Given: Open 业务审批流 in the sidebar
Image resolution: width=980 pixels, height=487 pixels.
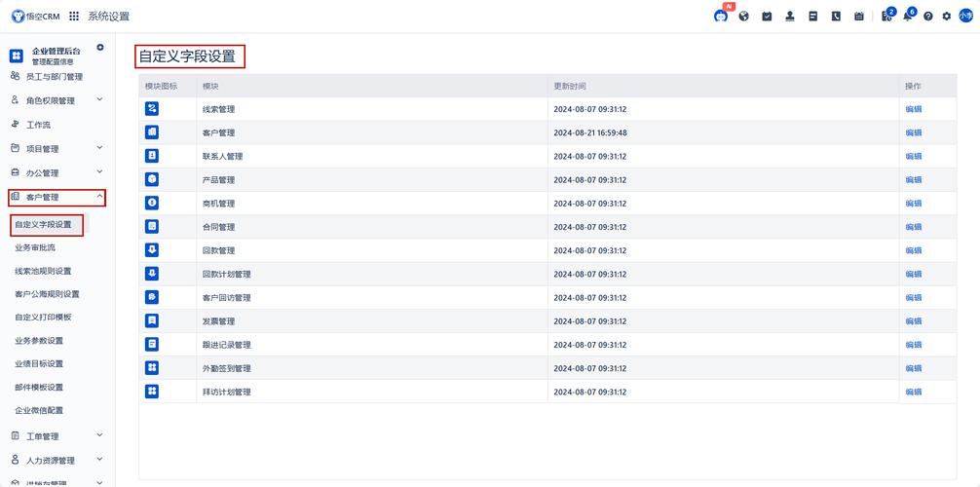Looking at the screenshot, I should click(35, 247).
